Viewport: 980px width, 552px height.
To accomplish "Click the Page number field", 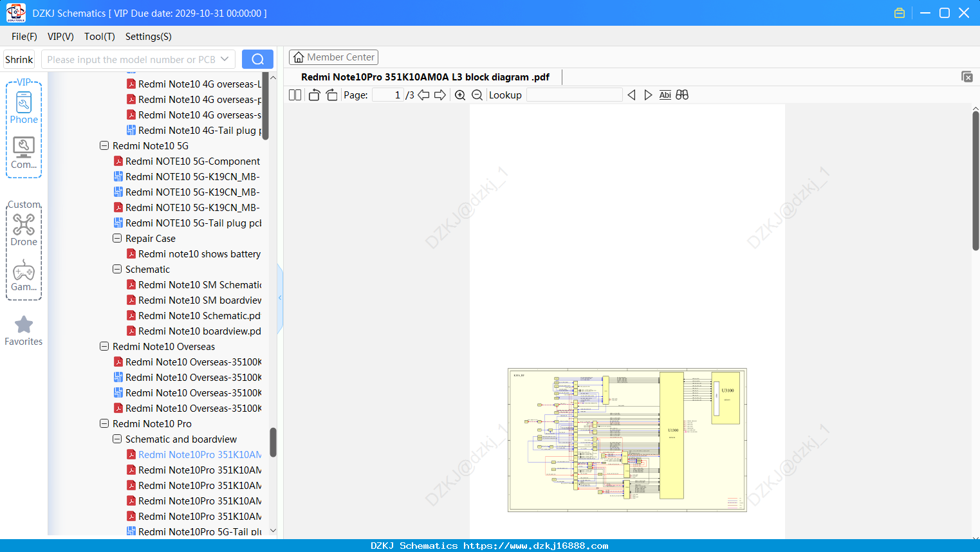I will point(388,95).
